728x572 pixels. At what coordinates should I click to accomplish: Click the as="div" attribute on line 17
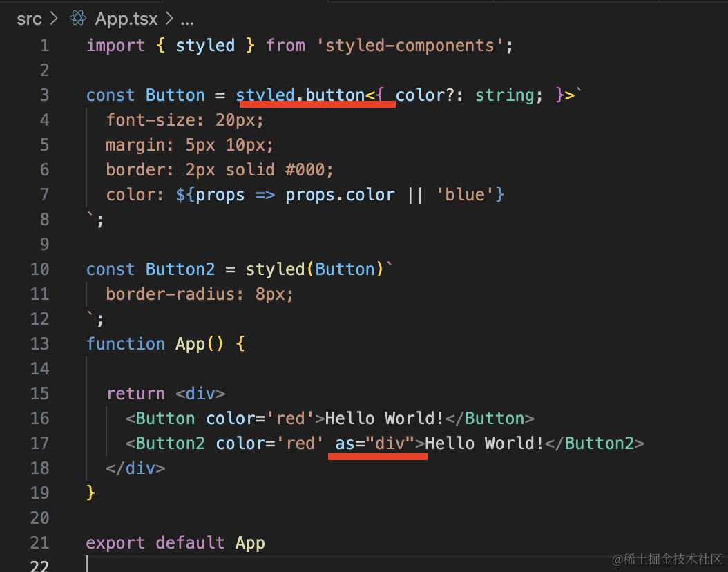click(x=375, y=444)
